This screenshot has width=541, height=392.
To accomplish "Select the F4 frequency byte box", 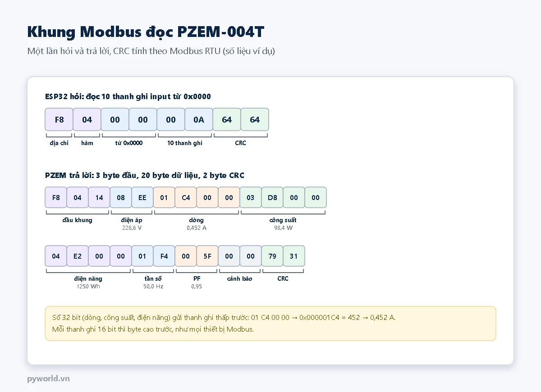I will 164,256.
